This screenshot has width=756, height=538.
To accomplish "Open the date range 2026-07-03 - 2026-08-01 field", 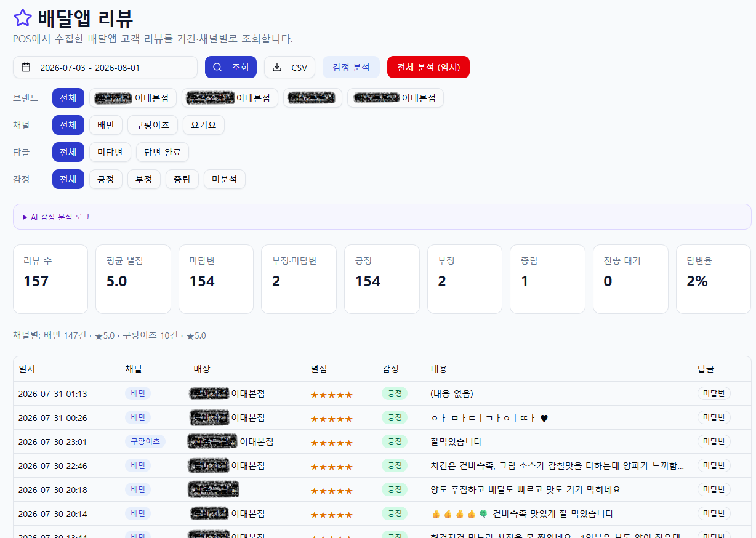I will (x=105, y=67).
